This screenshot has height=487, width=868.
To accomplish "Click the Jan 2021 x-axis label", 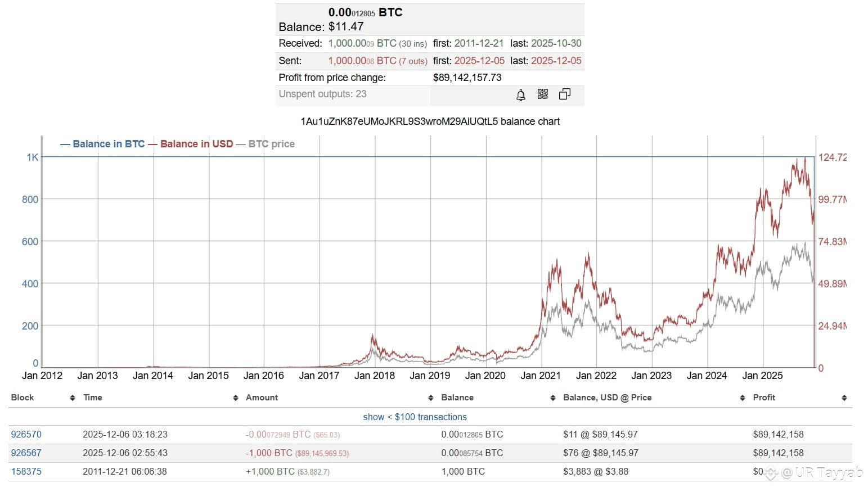I will coord(541,376).
